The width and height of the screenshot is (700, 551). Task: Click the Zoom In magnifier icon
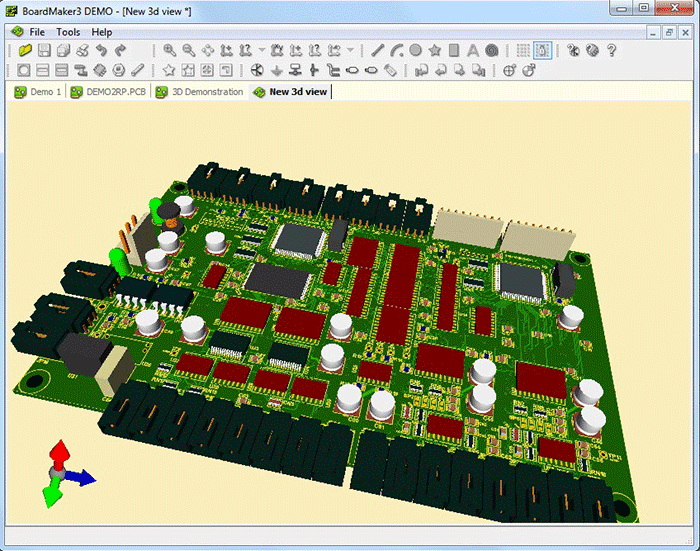169,50
